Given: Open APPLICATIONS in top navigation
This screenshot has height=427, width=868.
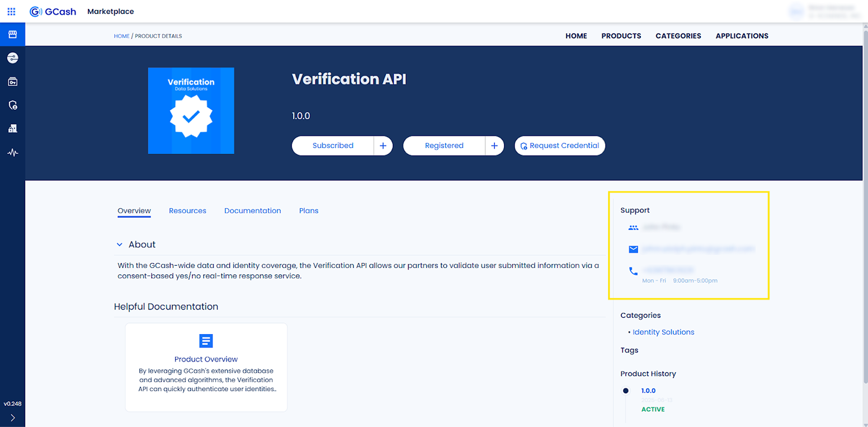Looking at the screenshot, I should (742, 36).
